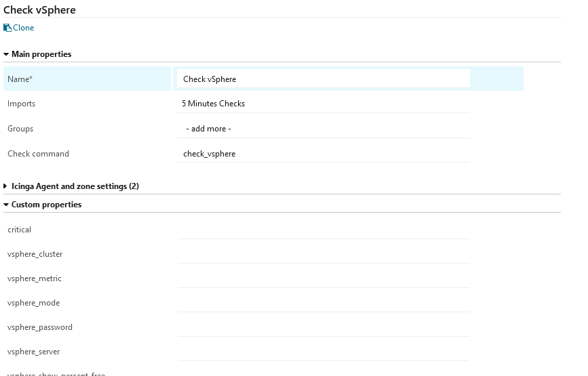Click the vsphere_password label
The width and height of the screenshot is (588, 376).
pyautogui.click(x=40, y=327)
